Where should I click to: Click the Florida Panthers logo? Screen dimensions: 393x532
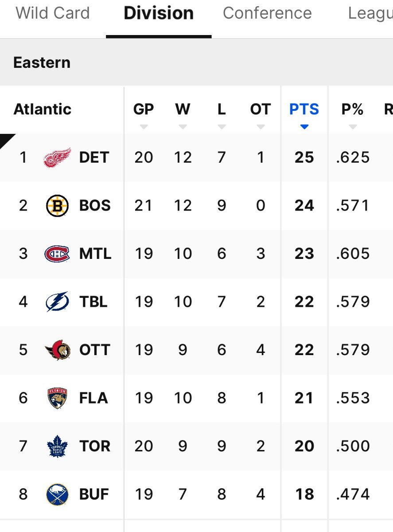(57, 398)
